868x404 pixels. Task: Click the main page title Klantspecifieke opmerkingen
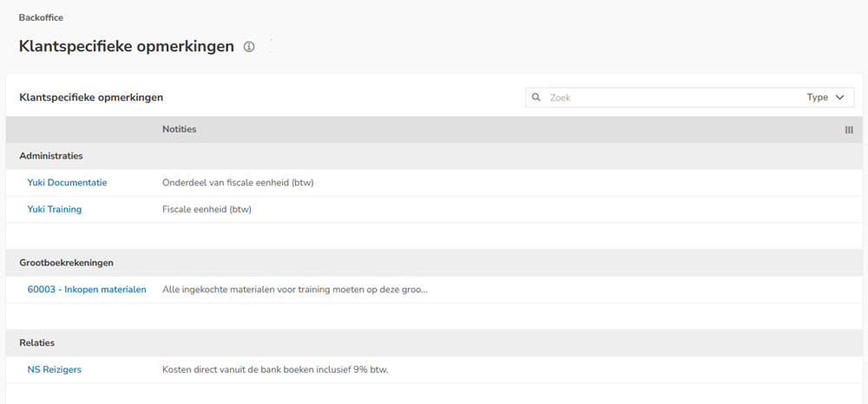pyautogui.click(x=127, y=47)
